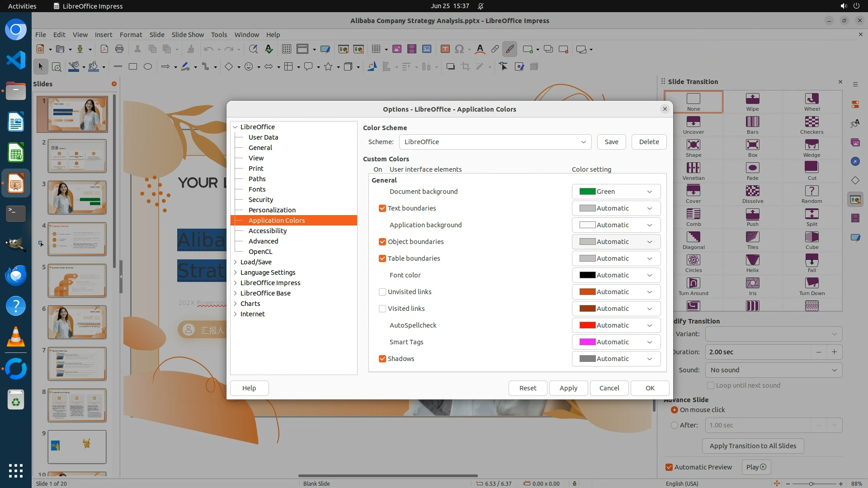
Task: Choose the Checkers transition effect
Action: click(811, 122)
